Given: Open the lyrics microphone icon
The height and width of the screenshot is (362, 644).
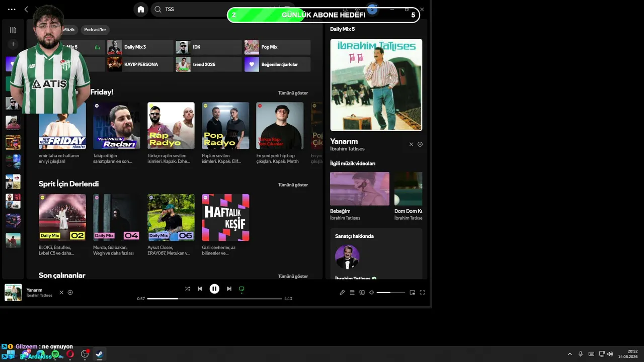Looking at the screenshot, I should pyautogui.click(x=342, y=292).
